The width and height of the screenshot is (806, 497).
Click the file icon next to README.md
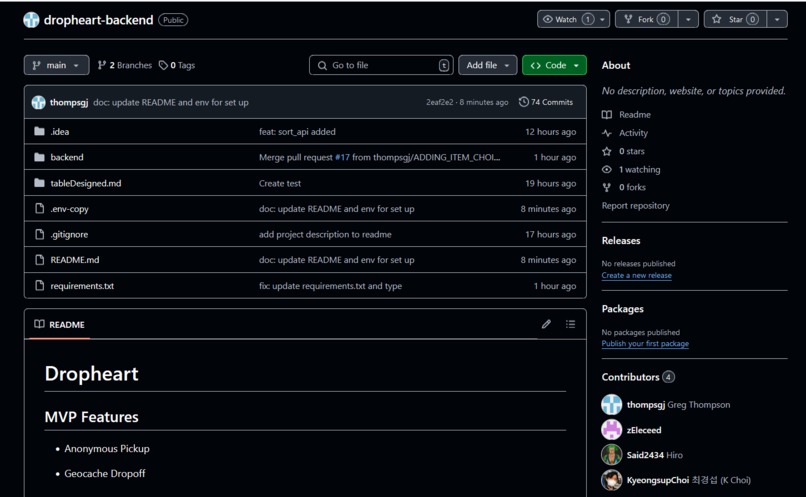tap(39, 260)
